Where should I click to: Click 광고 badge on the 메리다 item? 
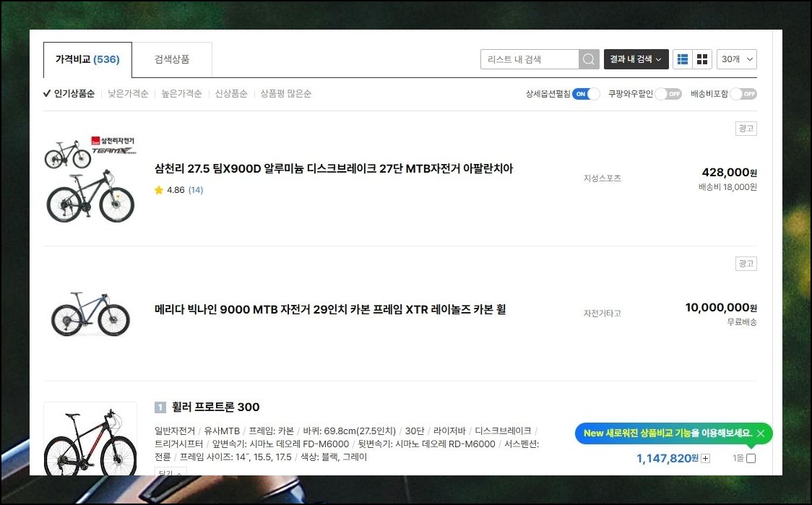pyautogui.click(x=746, y=264)
